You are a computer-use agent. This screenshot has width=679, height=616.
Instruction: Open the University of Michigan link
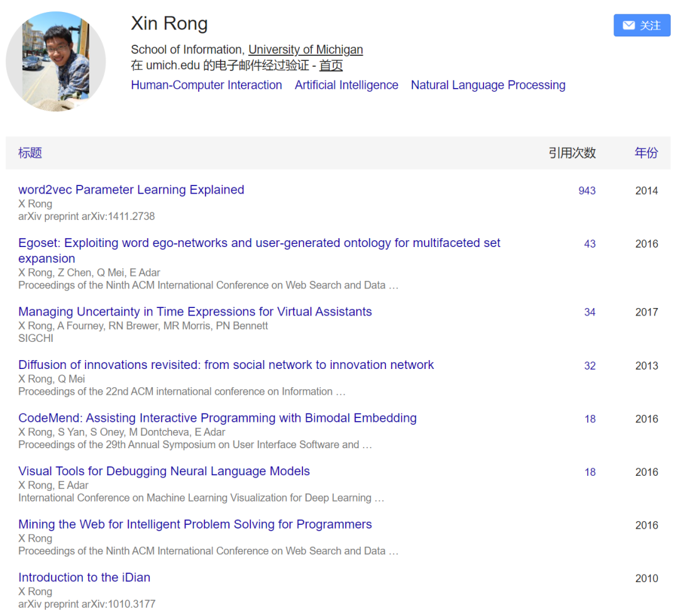coord(306,50)
